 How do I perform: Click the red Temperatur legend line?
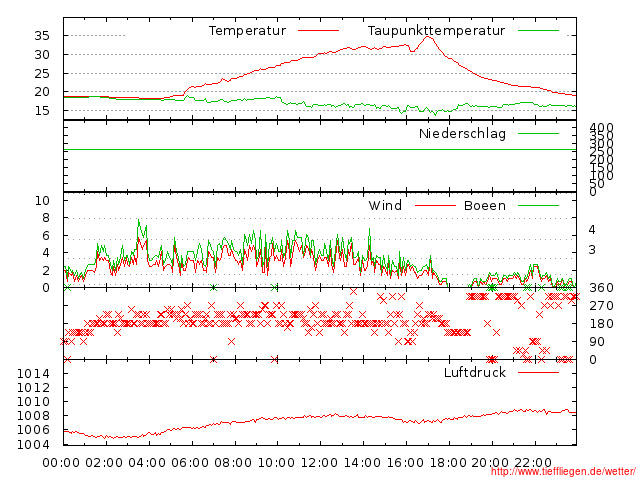318,31
